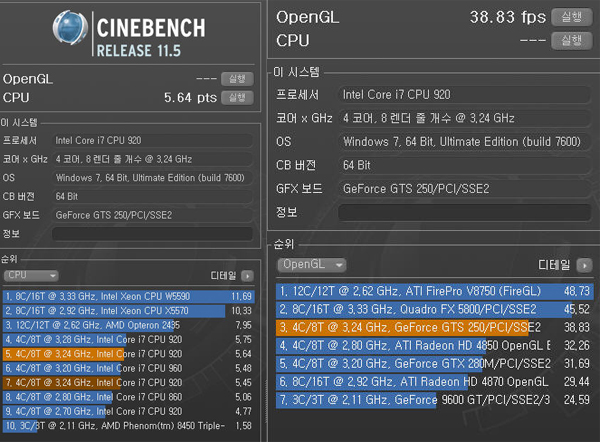The image size is (600, 442).
Task: Select OpenGL row 'GeForce 9600 GT/PCI/SSE2/3' 24.59
Action: 435,400
